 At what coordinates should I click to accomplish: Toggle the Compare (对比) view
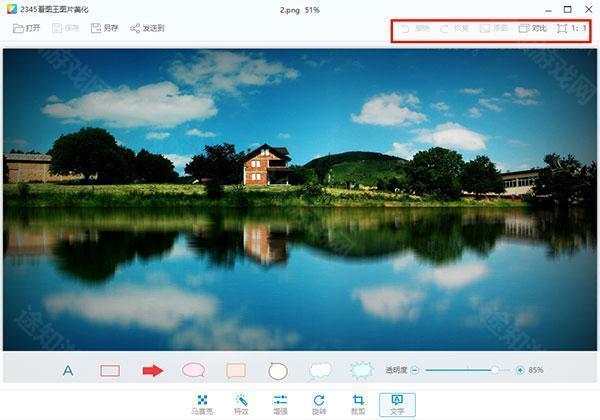coord(531,28)
